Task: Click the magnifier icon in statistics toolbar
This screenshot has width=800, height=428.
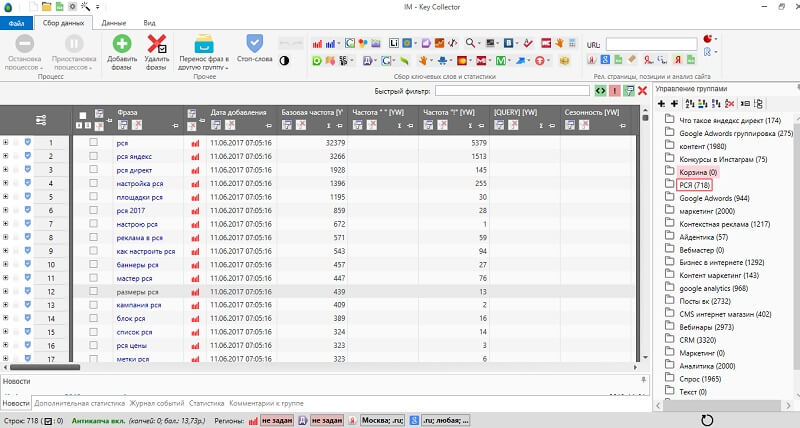Action: pos(471,43)
